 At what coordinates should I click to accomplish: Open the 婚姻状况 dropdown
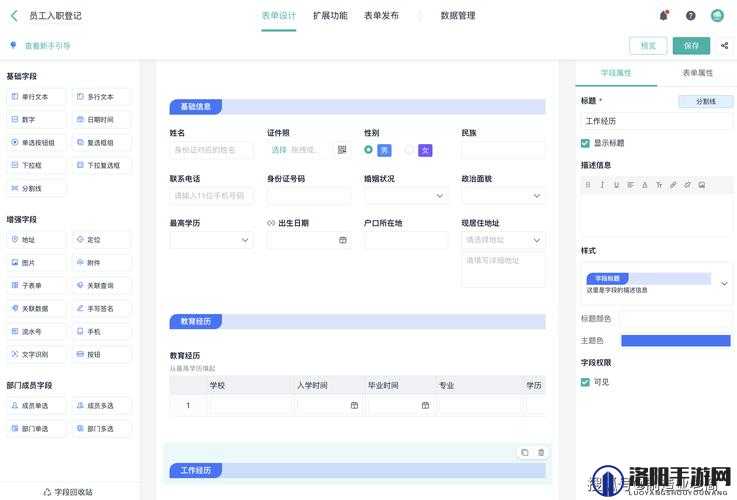406,195
